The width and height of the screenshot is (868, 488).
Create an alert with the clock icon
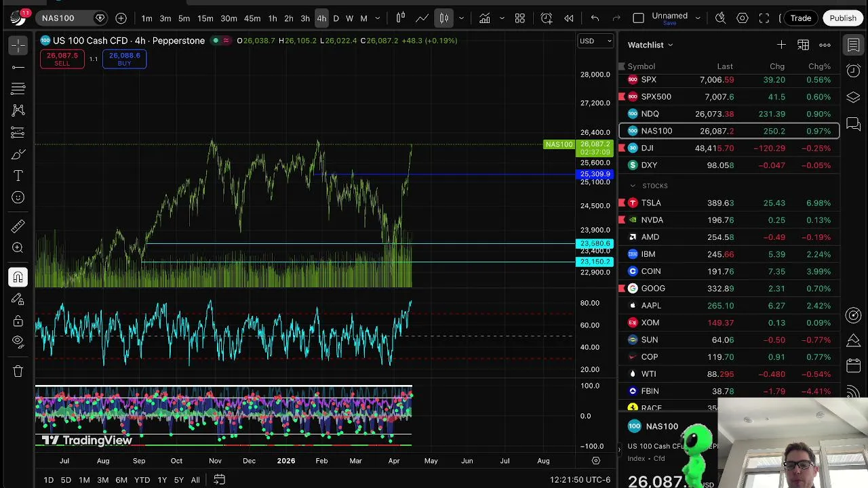[x=547, y=18]
